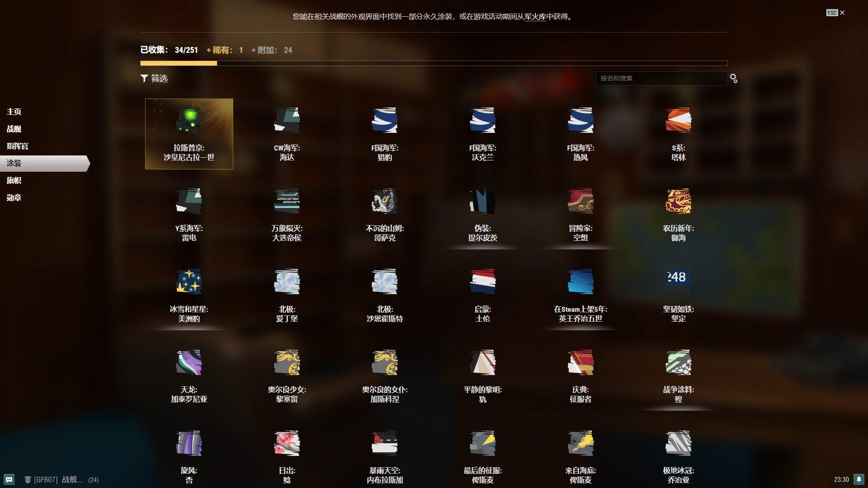Click the 按名称搜索 search field
Screen dimensions: 868x488
(661, 78)
